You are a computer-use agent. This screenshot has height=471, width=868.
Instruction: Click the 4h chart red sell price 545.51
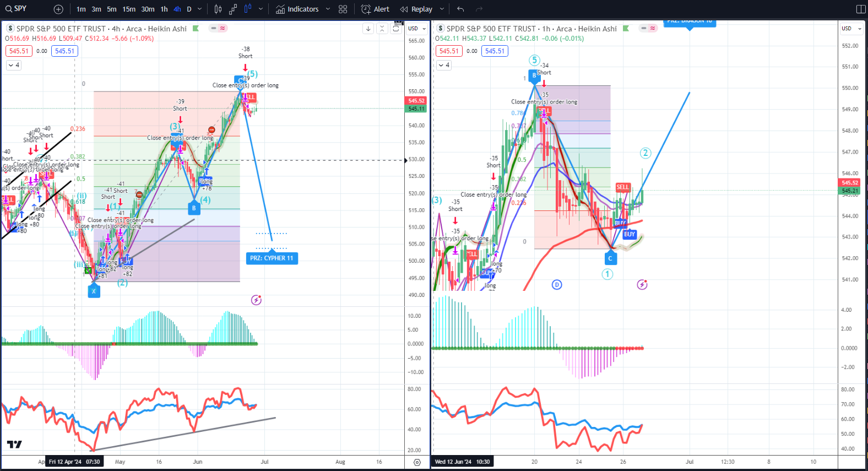19,51
